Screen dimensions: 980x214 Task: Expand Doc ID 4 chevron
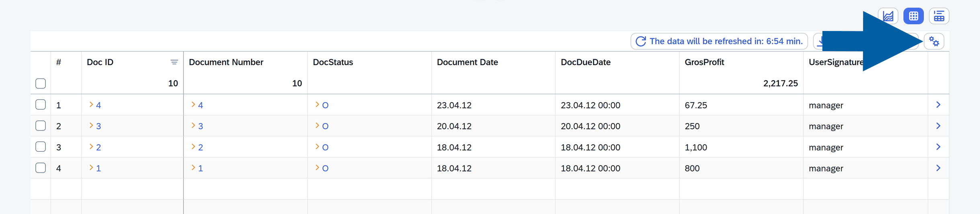91,105
